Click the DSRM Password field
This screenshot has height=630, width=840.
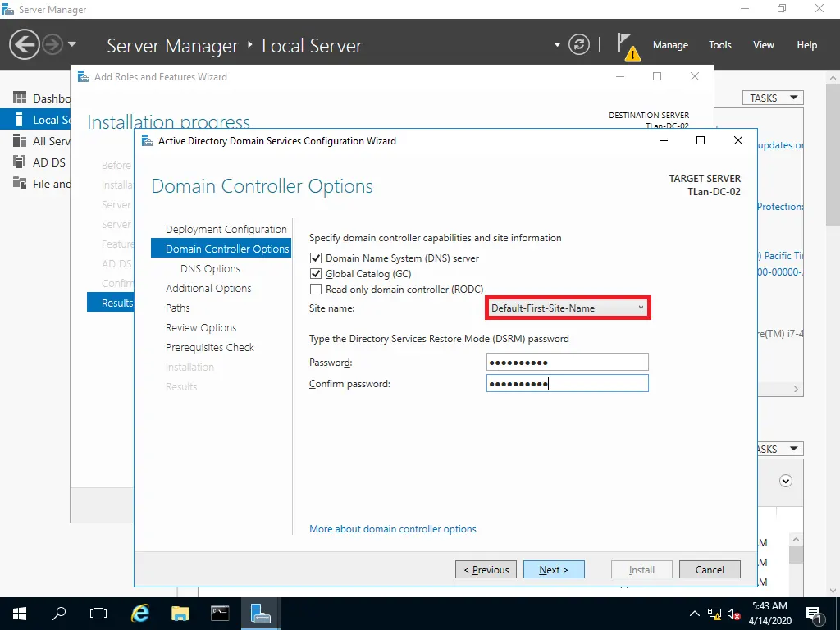pyautogui.click(x=568, y=362)
